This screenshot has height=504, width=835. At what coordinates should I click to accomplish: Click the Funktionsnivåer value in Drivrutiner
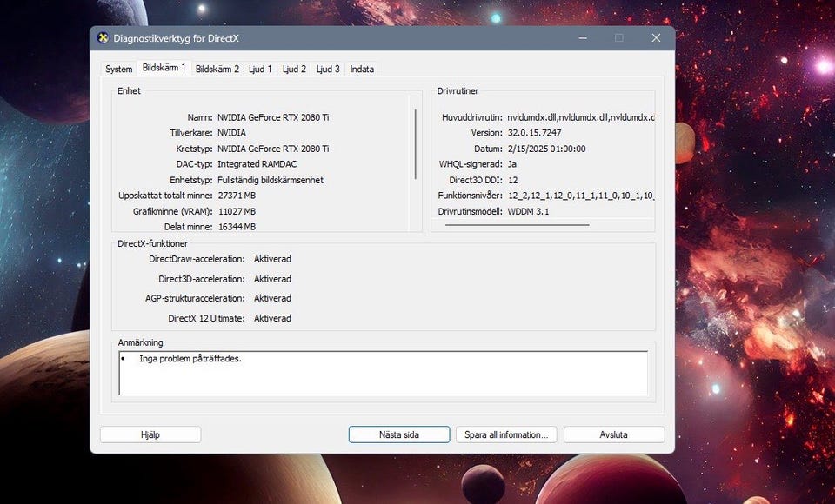click(x=580, y=196)
